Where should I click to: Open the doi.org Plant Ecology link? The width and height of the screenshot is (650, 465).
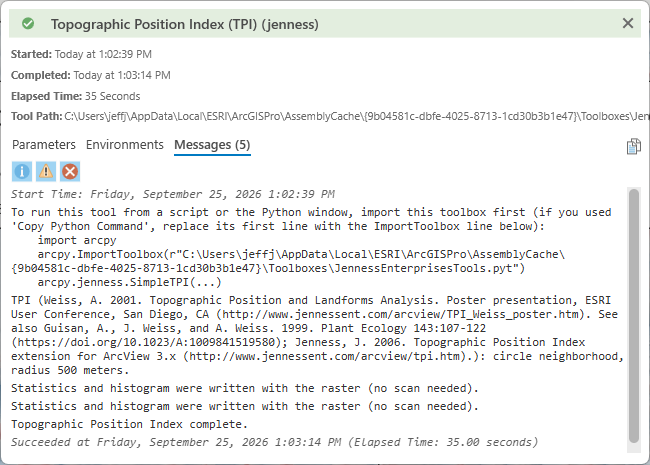click(x=146, y=342)
